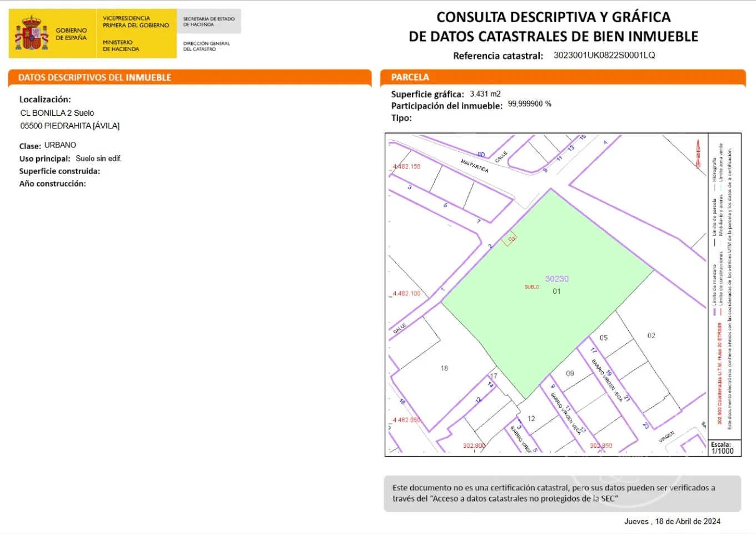The image size is (756, 534).
Task: Click the 'Tipo:' label
Action: (401, 118)
